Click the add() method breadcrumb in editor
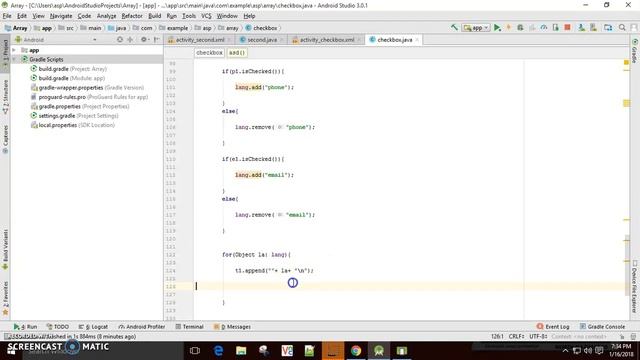This screenshot has width=640, height=360. [237, 53]
